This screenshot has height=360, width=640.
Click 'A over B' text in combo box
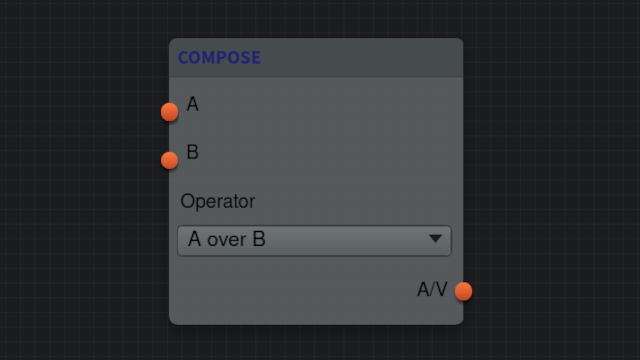pyautogui.click(x=227, y=239)
